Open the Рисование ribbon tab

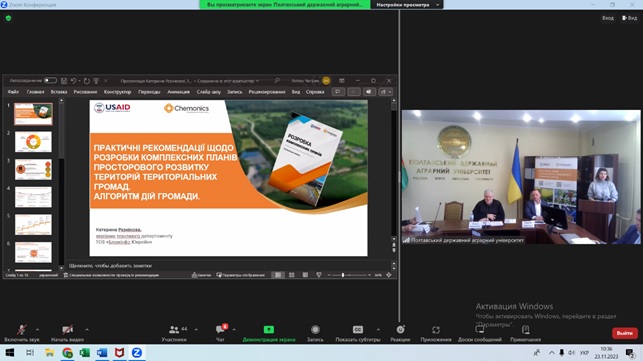point(85,92)
